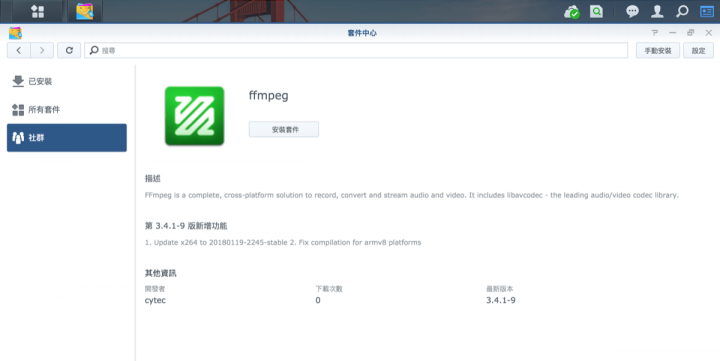Close the Package Center window

tap(709, 33)
